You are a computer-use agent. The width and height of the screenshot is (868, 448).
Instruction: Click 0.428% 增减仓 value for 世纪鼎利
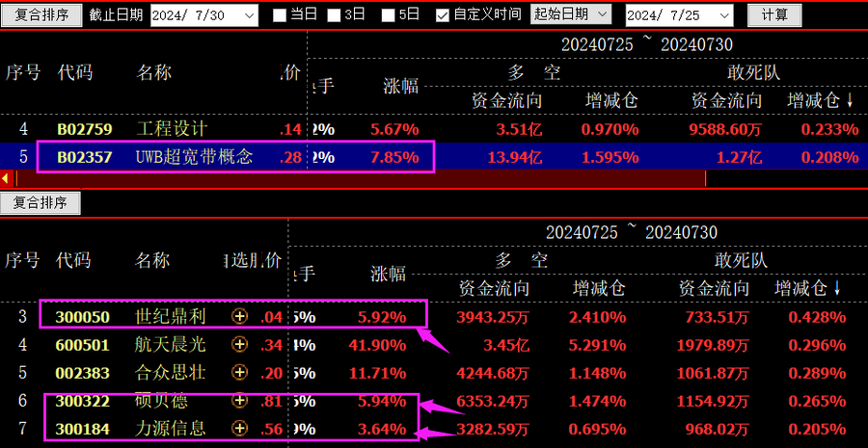[x=817, y=317]
